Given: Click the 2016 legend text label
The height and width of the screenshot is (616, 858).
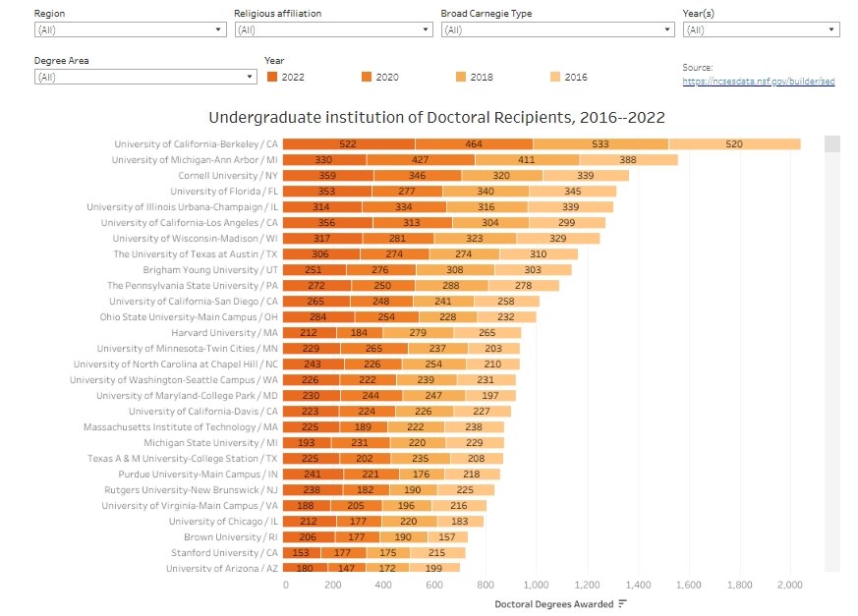Looking at the screenshot, I should tap(576, 78).
